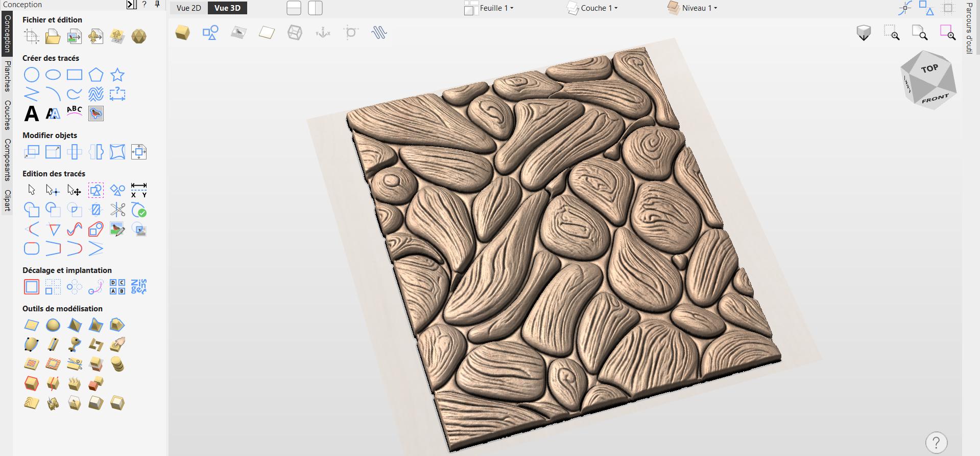Open the job setup tool
This screenshot has height=456, width=980.
[x=32, y=36]
